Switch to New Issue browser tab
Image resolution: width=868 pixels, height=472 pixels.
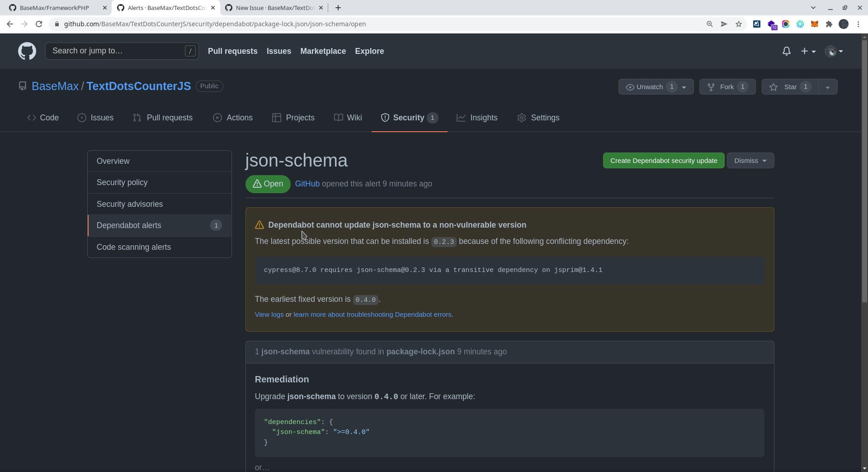tap(274, 8)
